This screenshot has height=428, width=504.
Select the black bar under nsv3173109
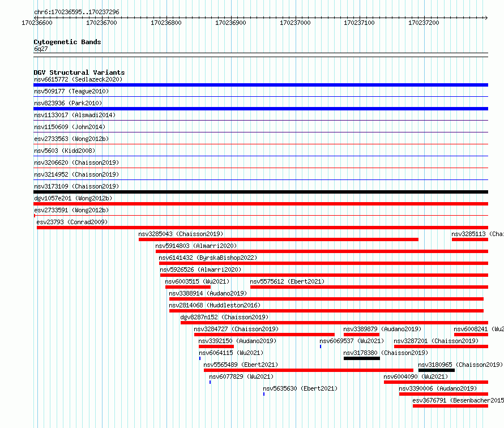pos(260,192)
